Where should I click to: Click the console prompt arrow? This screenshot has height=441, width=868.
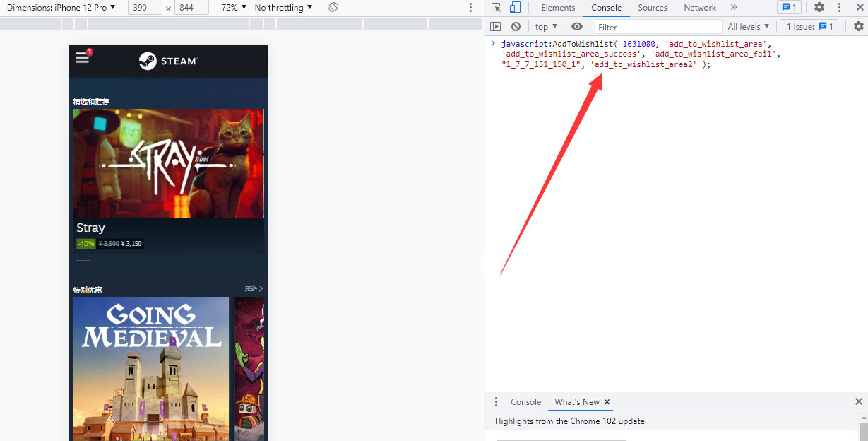click(x=493, y=44)
